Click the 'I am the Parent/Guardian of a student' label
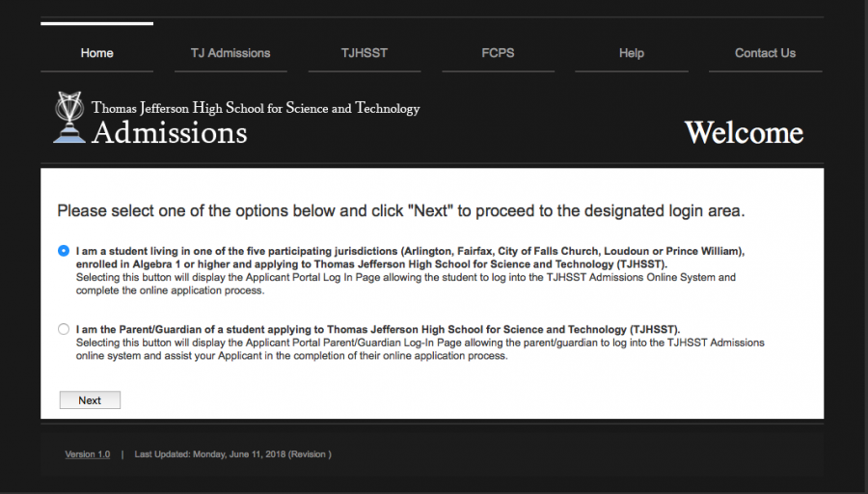Viewport: 868px width, 494px height. click(378, 330)
